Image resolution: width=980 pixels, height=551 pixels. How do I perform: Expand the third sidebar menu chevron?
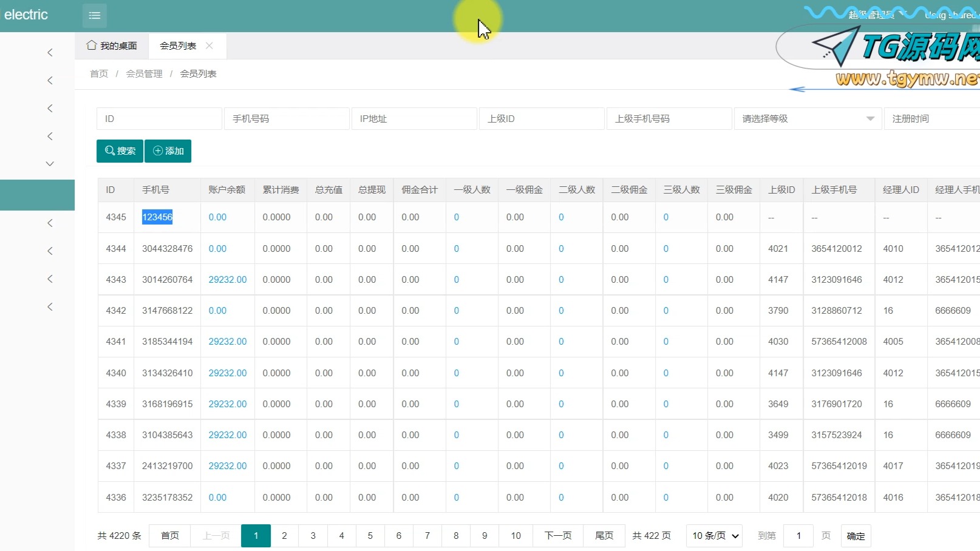50,109
